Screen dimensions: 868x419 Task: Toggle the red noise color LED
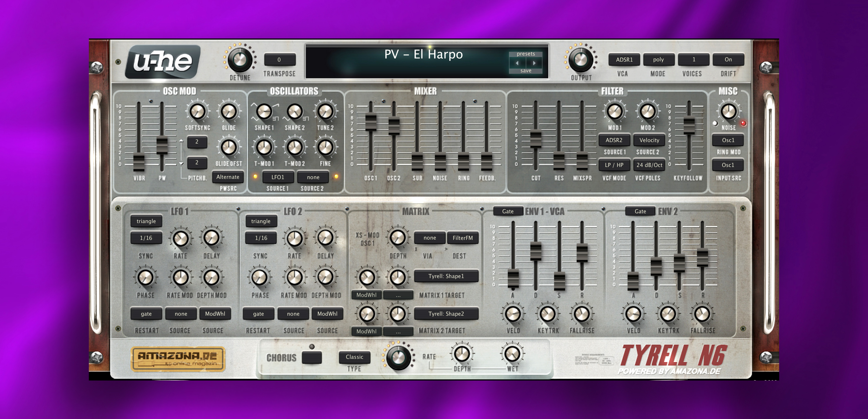[743, 123]
